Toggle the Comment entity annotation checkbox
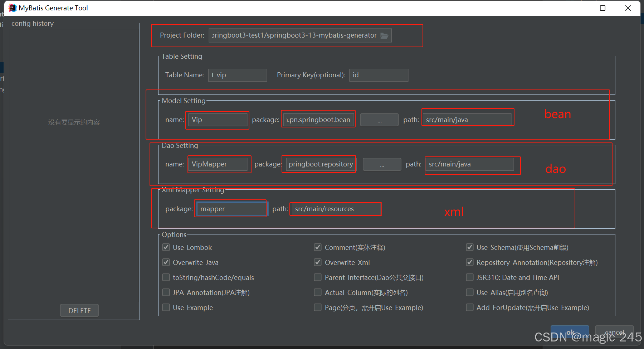 (318, 247)
